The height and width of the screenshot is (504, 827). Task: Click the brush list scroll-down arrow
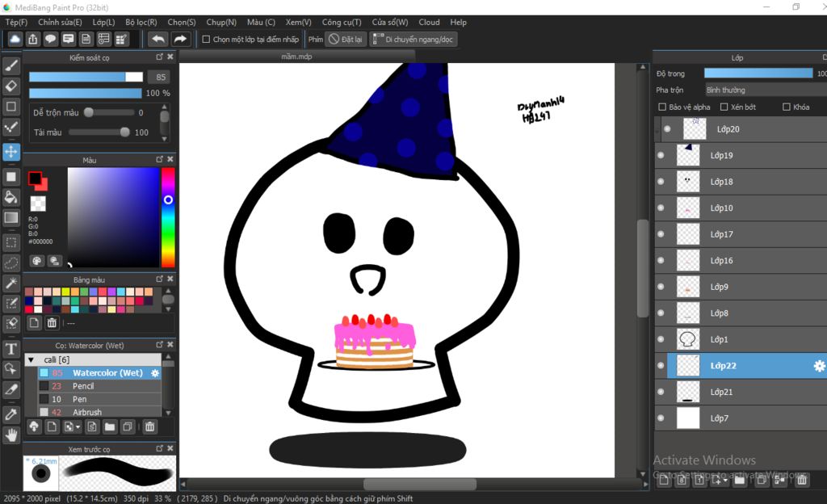point(168,413)
